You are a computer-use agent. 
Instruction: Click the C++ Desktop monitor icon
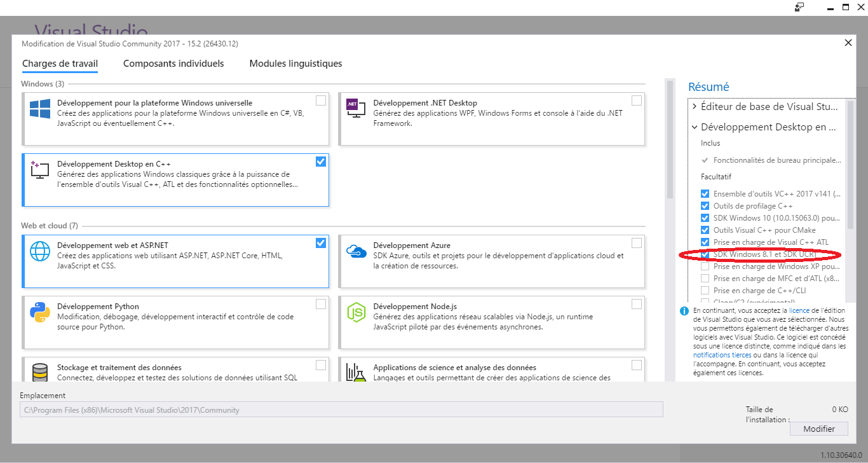[x=39, y=170]
